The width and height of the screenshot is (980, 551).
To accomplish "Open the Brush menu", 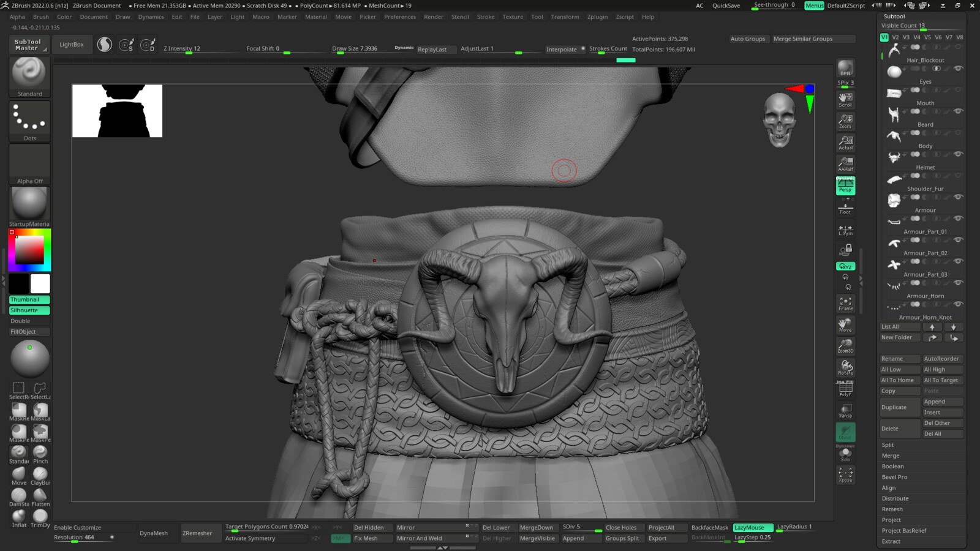I will (41, 17).
